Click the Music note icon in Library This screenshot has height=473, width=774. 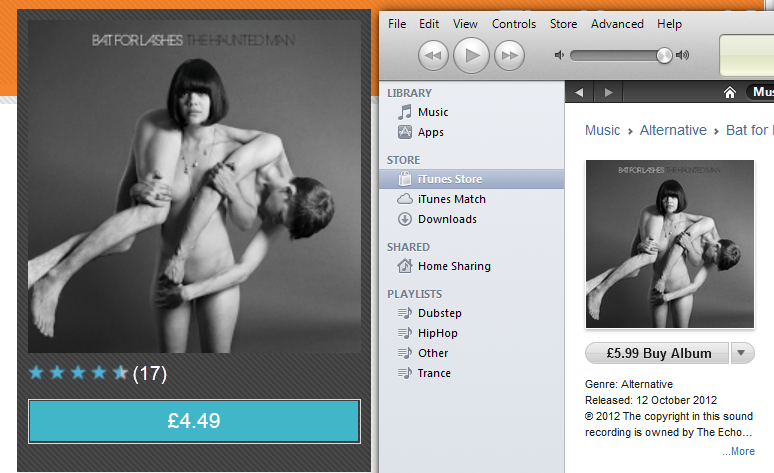[405, 112]
